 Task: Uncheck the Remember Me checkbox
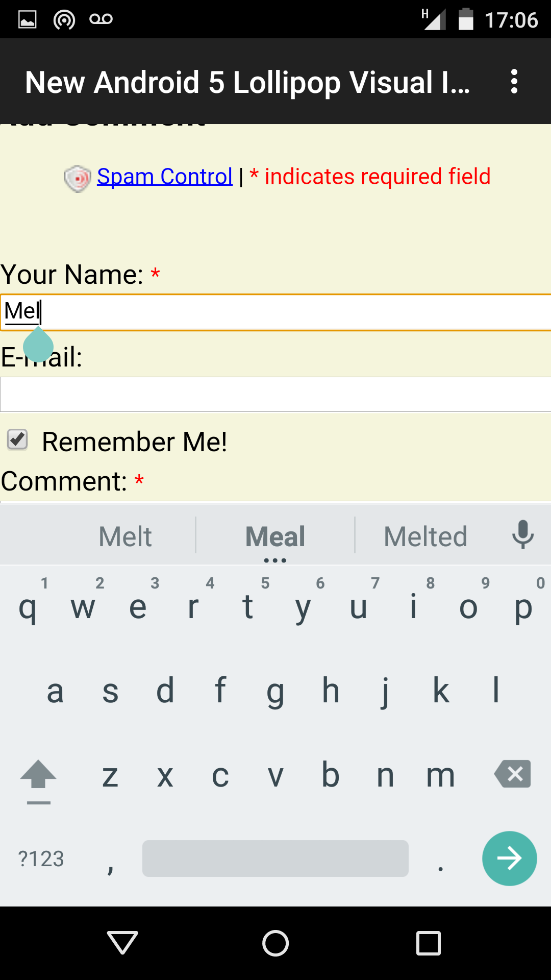pyautogui.click(x=17, y=439)
